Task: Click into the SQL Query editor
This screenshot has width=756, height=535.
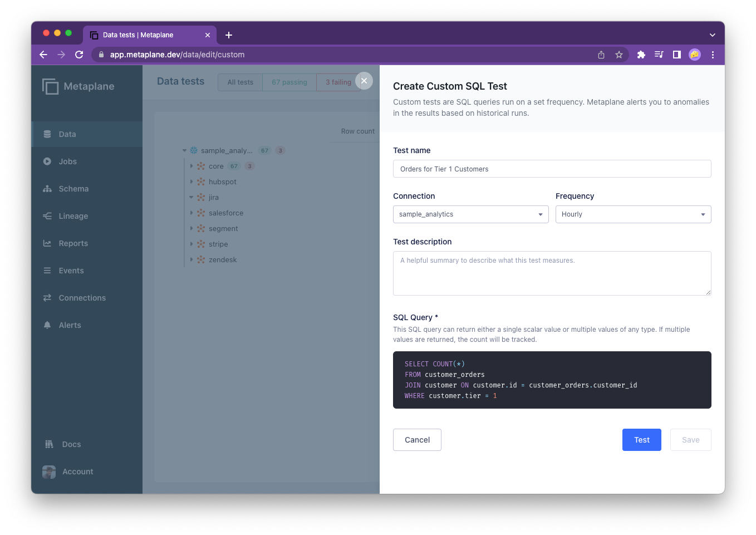Action: coord(552,380)
